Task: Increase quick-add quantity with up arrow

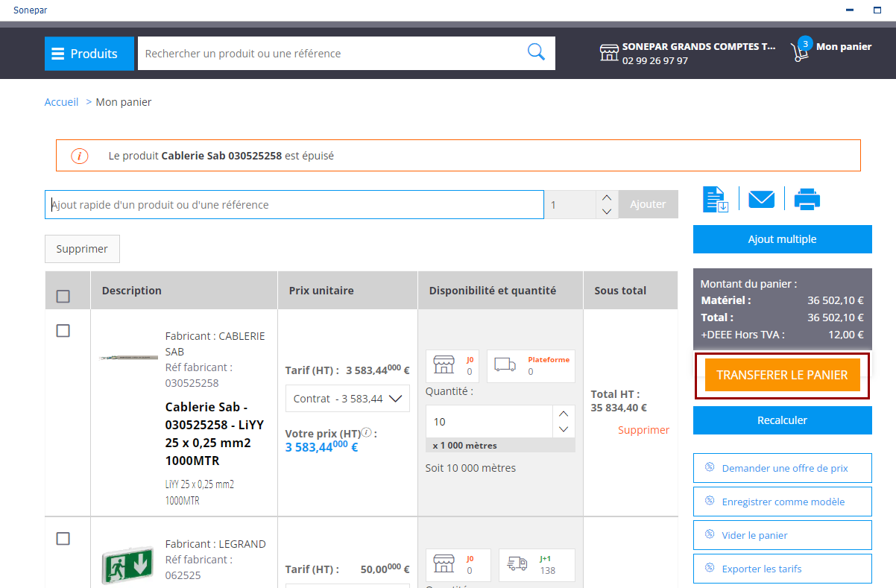Action: click(607, 197)
